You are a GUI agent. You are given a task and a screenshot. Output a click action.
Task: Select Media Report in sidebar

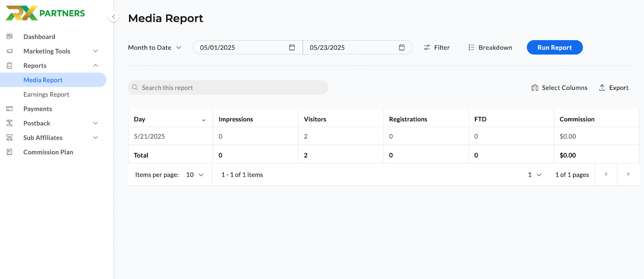(x=43, y=80)
